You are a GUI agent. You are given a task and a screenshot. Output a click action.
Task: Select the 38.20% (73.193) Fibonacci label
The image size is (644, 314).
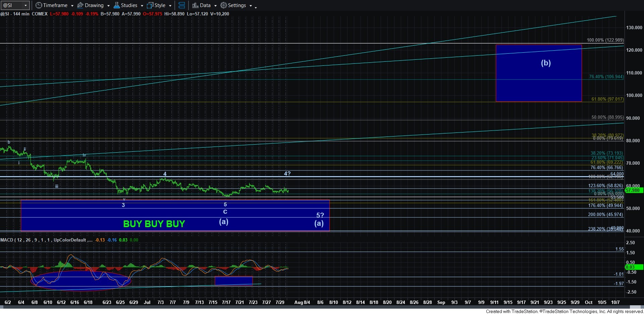(606, 153)
